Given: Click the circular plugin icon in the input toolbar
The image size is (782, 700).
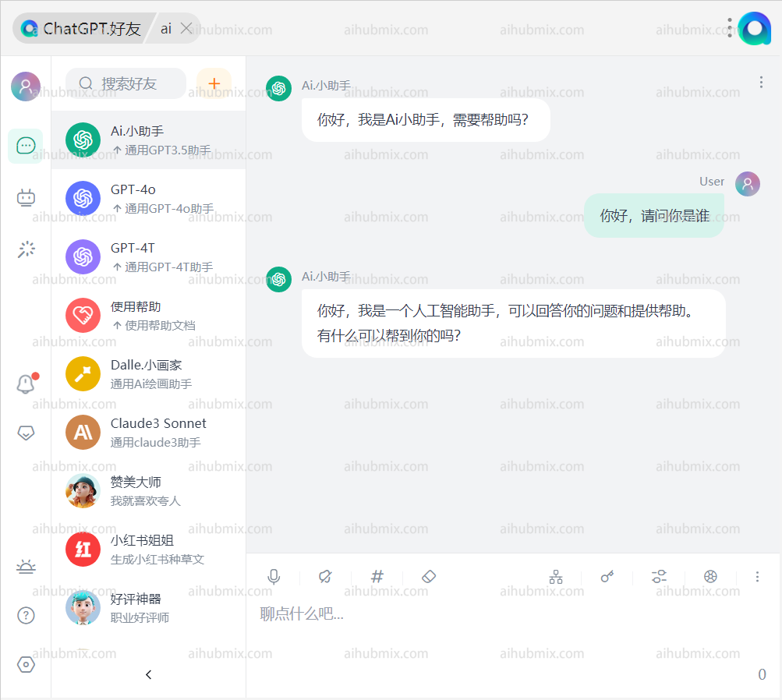Looking at the screenshot, I should pos(711,577).
